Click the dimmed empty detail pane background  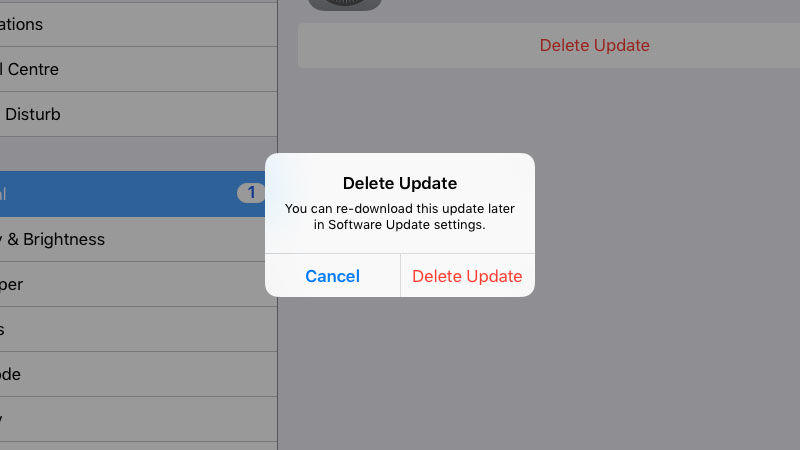(663, 255)
